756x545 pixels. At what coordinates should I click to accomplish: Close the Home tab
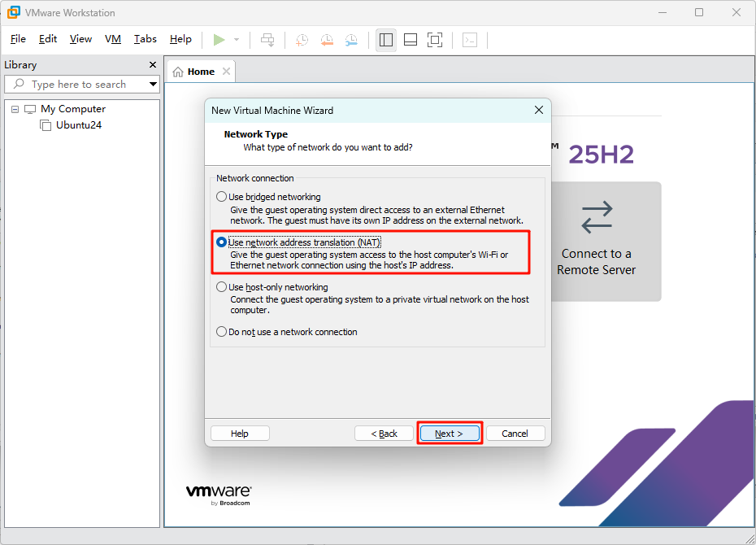(x=226, y=72)
